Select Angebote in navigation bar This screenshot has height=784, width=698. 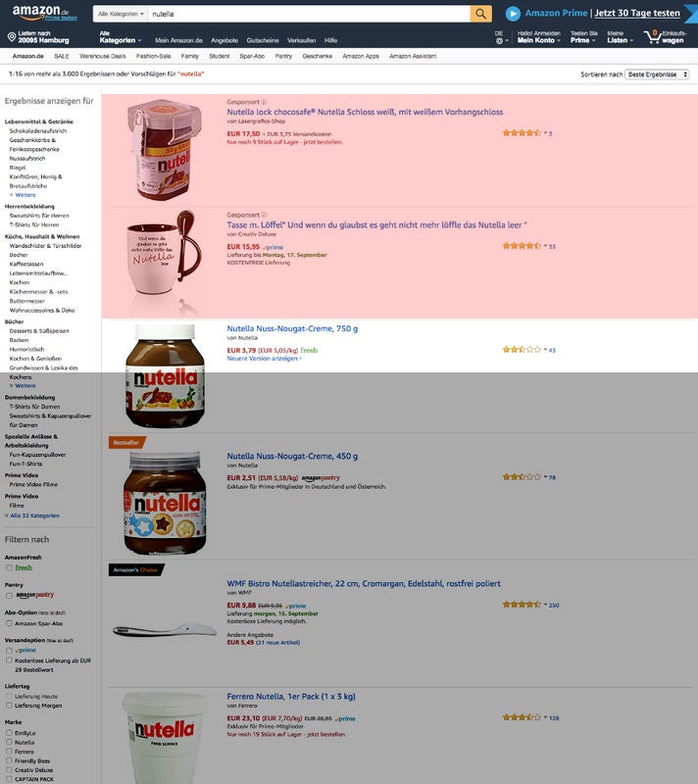[x=224, y=40]
